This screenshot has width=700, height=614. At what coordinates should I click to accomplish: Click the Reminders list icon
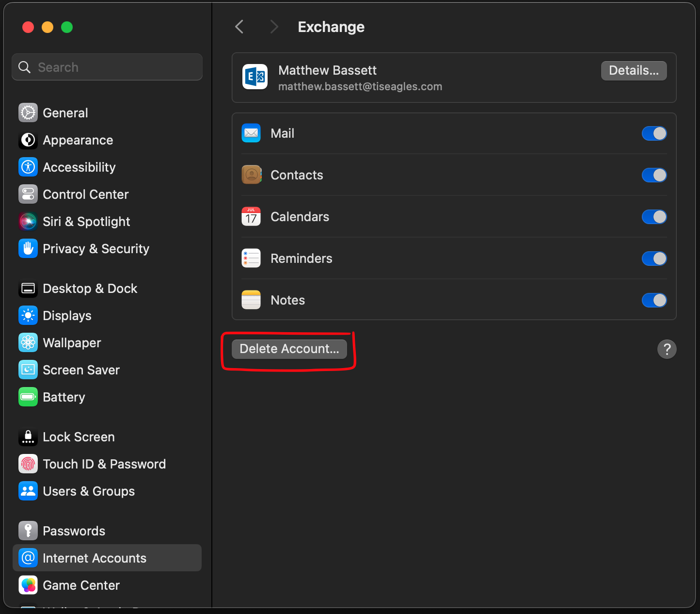tap(251, 259)
